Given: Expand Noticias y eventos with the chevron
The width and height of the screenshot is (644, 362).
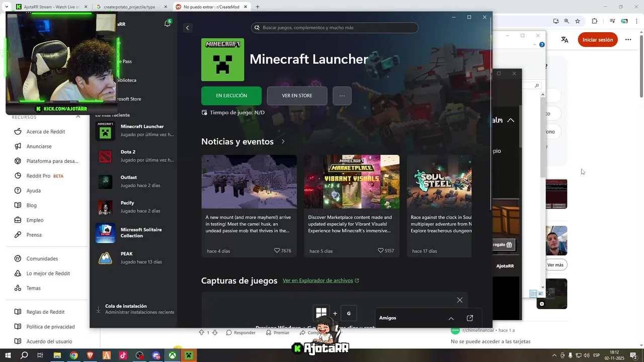Looking at the screenshot, I should [x=283, y=142].
